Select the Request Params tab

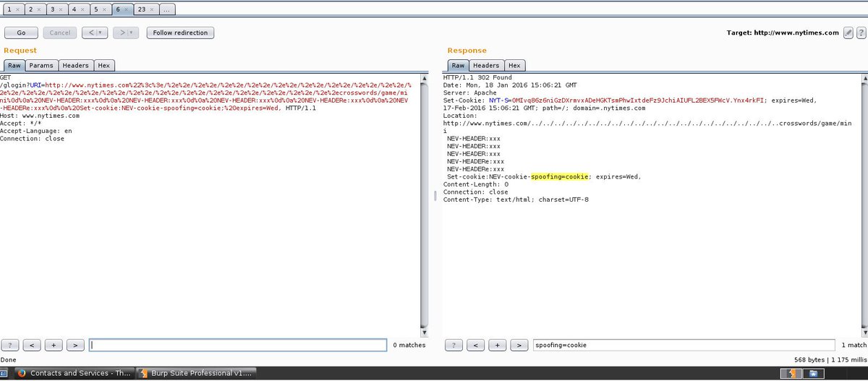(42, 65)
